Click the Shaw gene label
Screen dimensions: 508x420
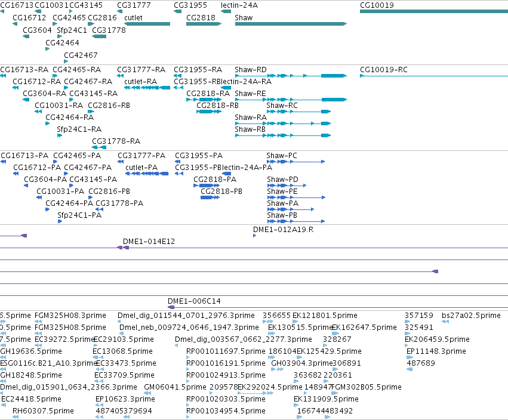click(244, 18)
